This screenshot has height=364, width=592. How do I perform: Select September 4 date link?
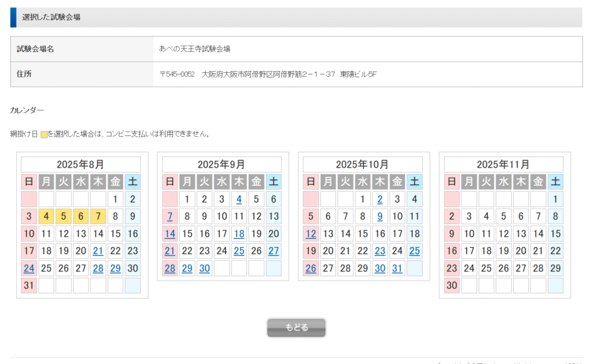[239, 199]
